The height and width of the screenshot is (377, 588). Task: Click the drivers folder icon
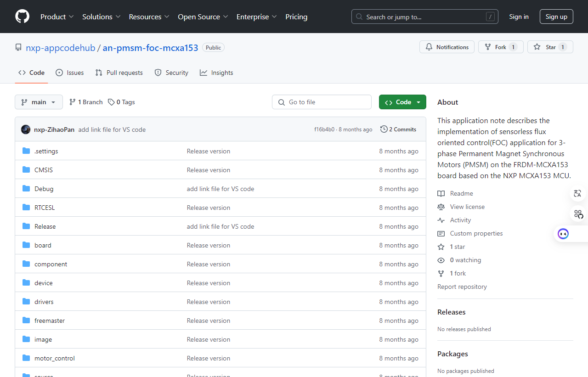26,302
